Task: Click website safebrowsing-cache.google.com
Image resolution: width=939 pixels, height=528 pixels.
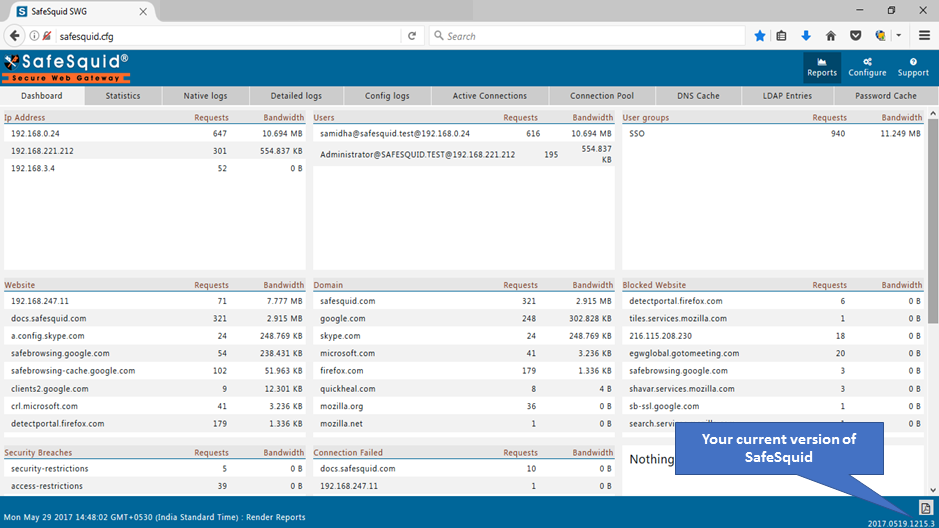Action: tap(73, 371)
